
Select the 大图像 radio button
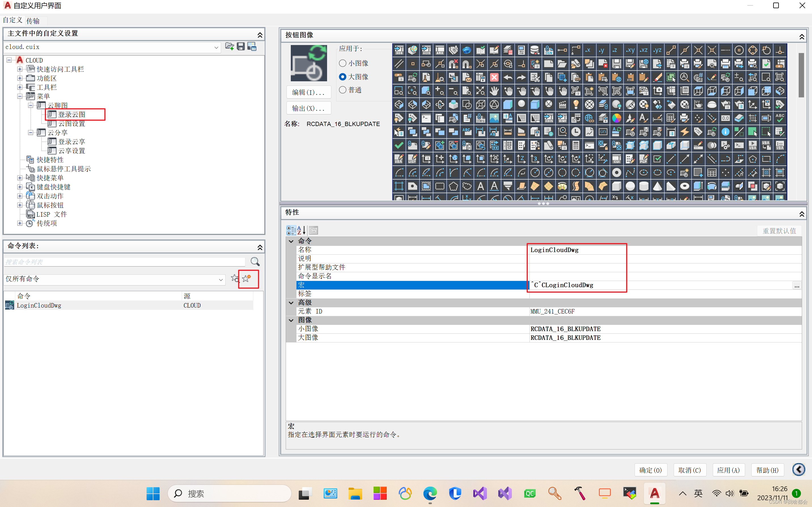pyautogui.click(x=343, y=77)
